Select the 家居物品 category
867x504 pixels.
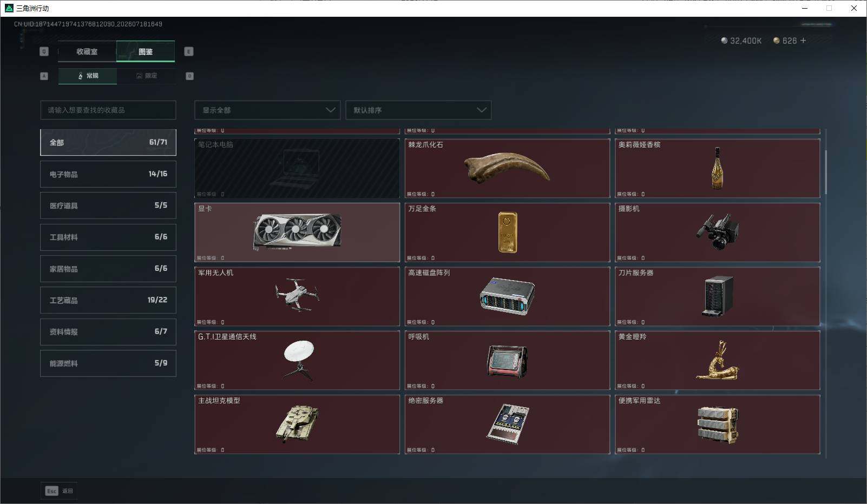point(108,269)
